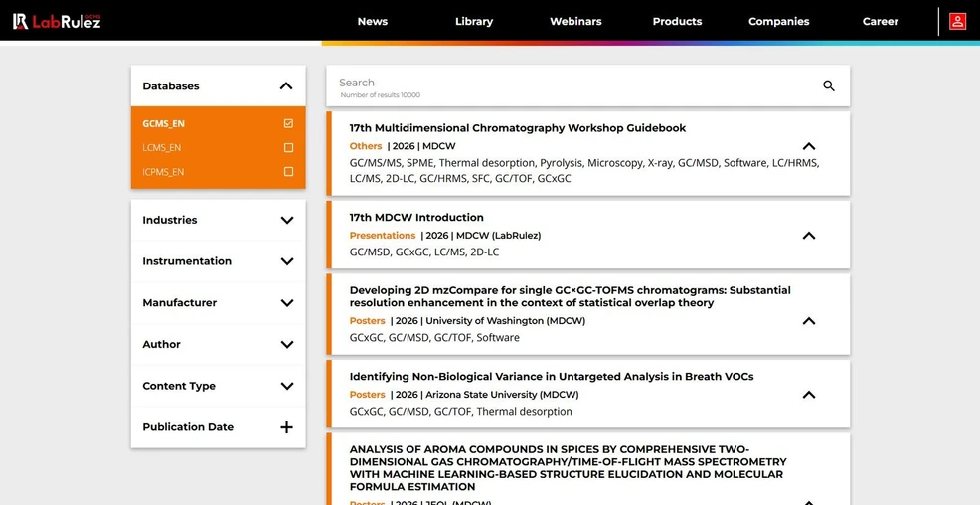The width and height of the screenshot is (980, 505).
Task: Focus the Search input field
Action: 567,84
